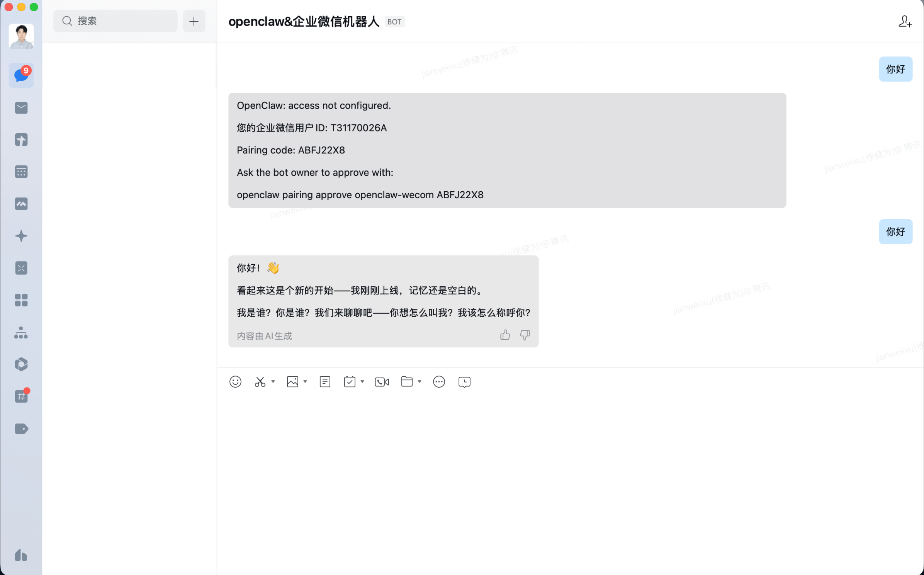Open the AI assistant sparkle icon
Screen dimensions: 924x575
(x=21, y=236)
